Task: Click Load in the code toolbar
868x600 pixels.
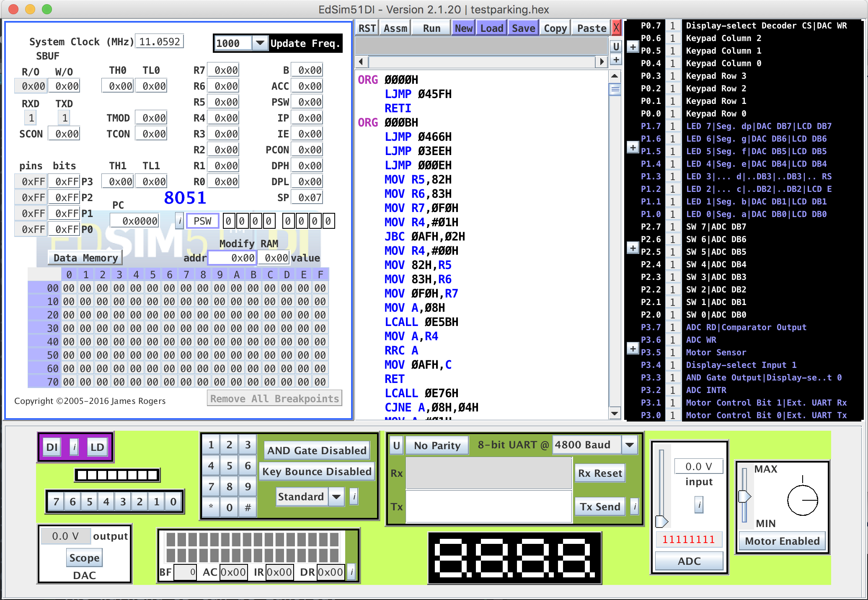Action: pyautogui.click(x=491, y=28)
